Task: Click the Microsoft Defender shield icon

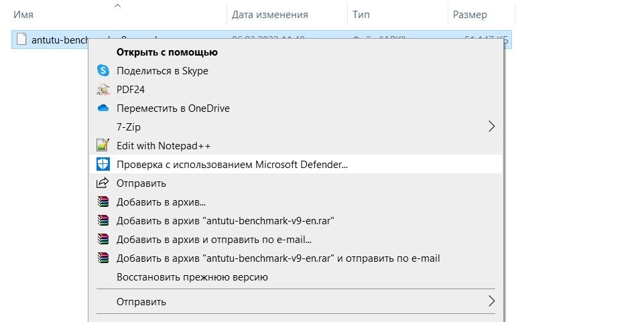Action: [x=103, y=164]
